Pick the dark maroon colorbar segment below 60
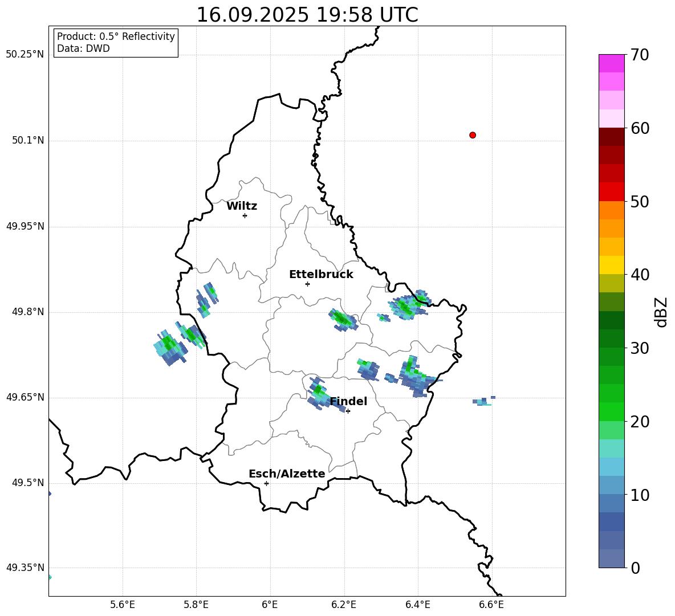The image size is (675, 616). tap(611, 137)
